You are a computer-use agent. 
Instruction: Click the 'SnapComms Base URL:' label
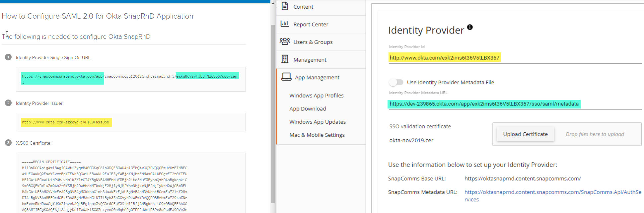pyautogui.click(x=417, y=178)
